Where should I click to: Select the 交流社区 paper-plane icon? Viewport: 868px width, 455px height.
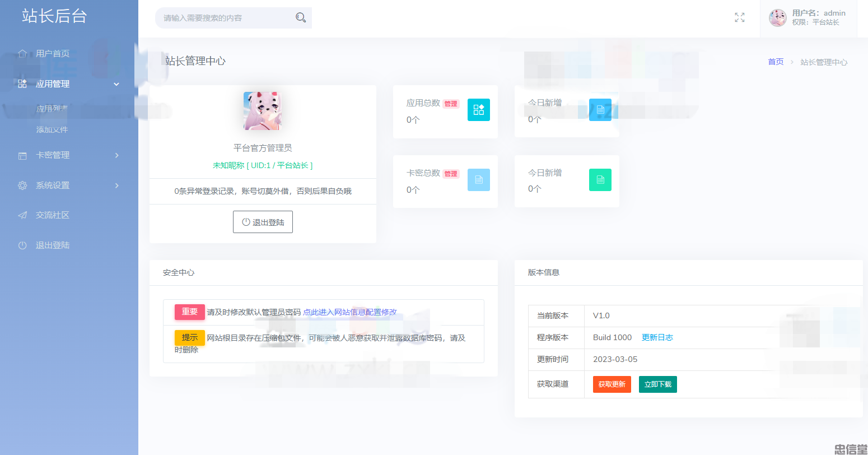pos(21,215)
